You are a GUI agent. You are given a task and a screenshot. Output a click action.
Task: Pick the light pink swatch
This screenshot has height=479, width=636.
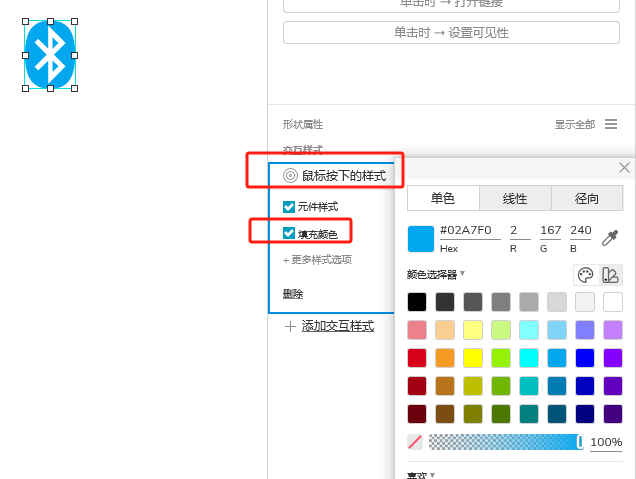click(417, 330)
